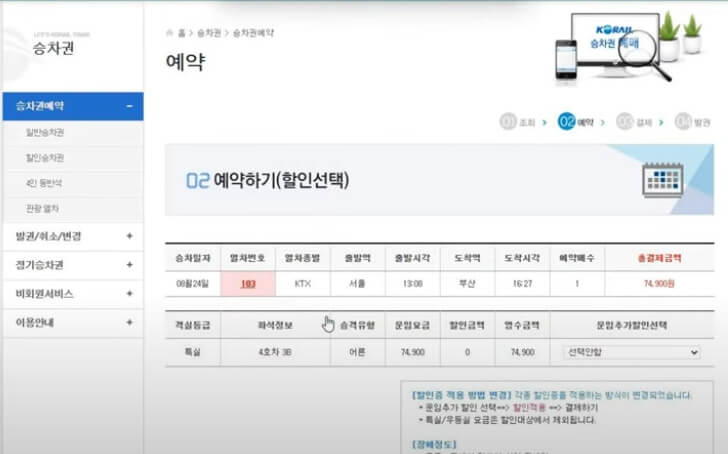Collapse 승차권예약 menu with the minus icon

click(130, 106)
